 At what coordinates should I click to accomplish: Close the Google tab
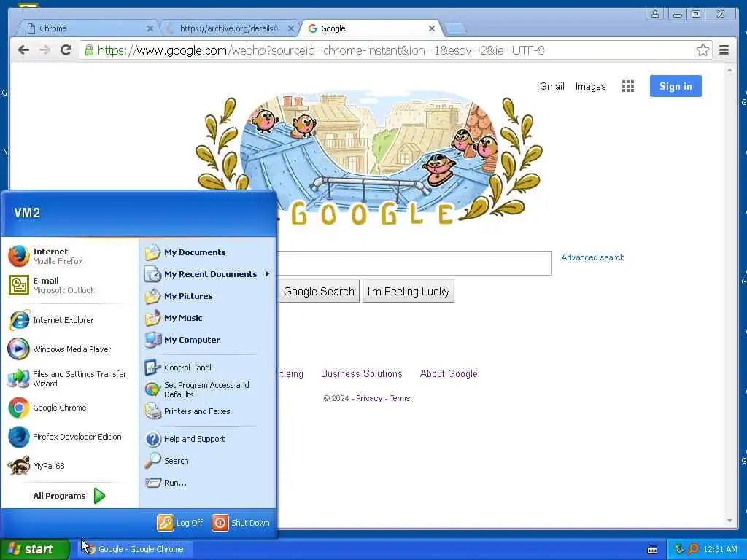point(432,28)
